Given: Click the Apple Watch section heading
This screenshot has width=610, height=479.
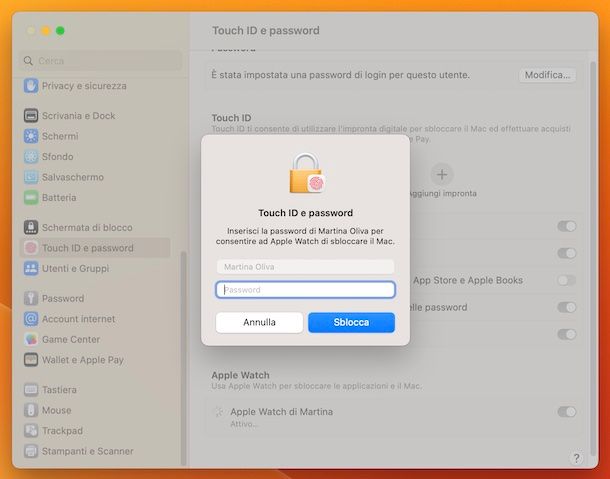Looking at the screenshot, I should pos(240,375).
